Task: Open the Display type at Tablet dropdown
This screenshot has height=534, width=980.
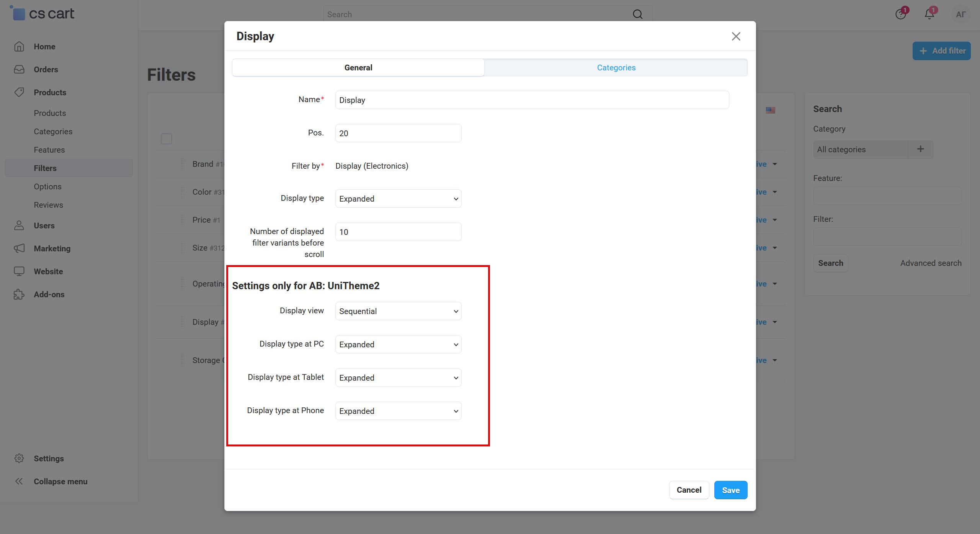Action: coord(399,378)
